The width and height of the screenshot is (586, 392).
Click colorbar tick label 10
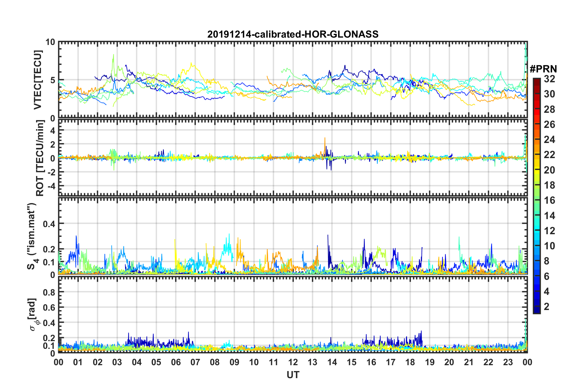point(549,246)
